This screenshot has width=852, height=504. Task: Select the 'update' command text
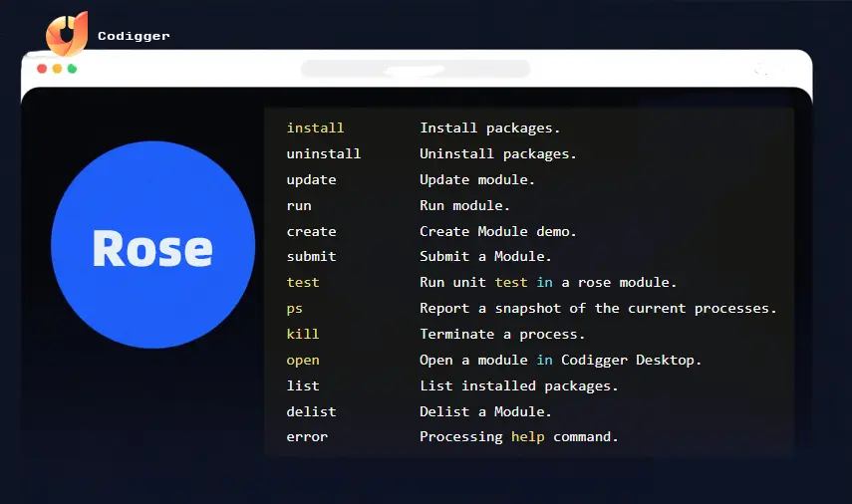[x=311, y=180]
